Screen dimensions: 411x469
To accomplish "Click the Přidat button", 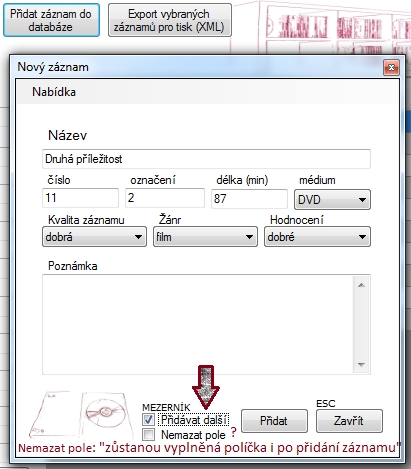I will [x=274, y=421].
